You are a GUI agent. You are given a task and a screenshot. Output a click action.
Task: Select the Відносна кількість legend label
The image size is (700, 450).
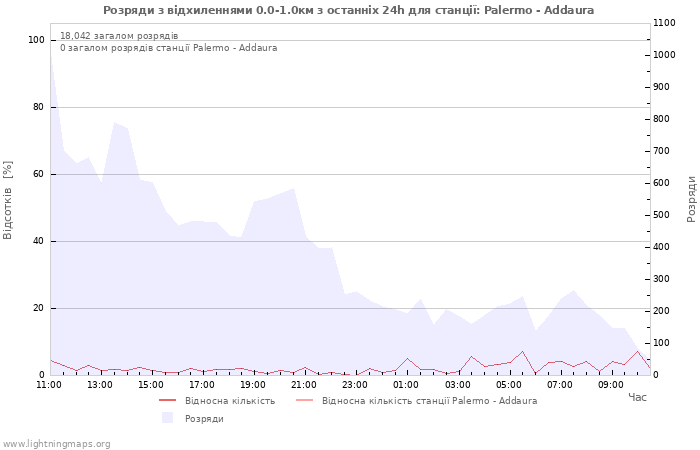coord(230,401)
